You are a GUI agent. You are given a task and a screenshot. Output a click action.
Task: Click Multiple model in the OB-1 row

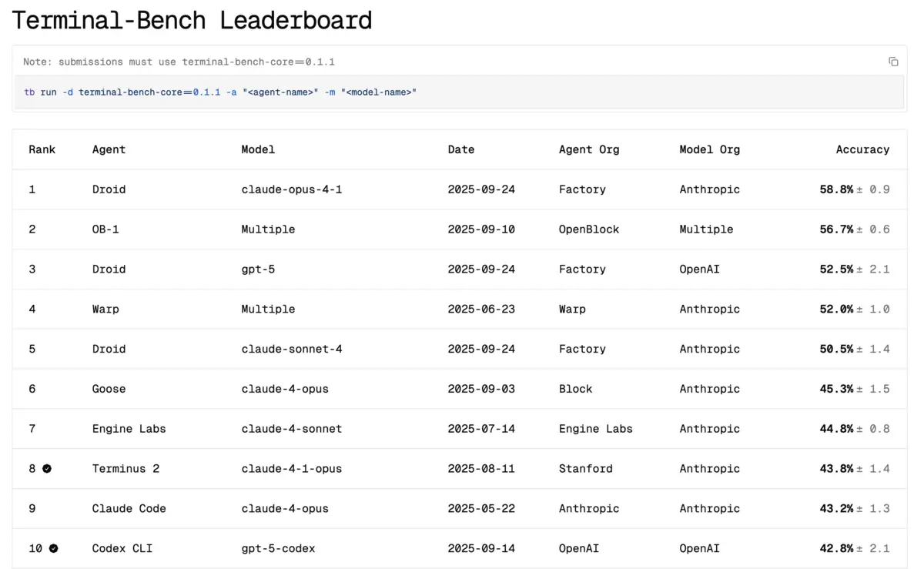(x=268, y=229)
